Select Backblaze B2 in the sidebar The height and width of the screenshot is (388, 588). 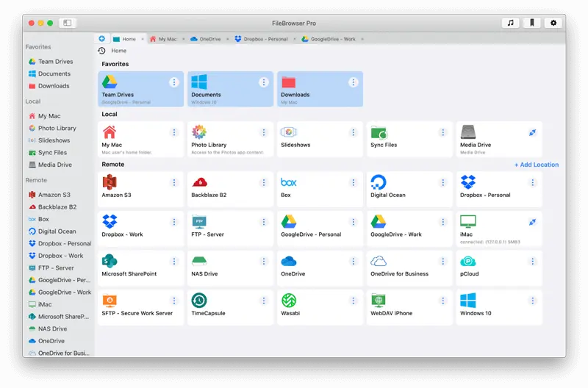pos(59,207)
